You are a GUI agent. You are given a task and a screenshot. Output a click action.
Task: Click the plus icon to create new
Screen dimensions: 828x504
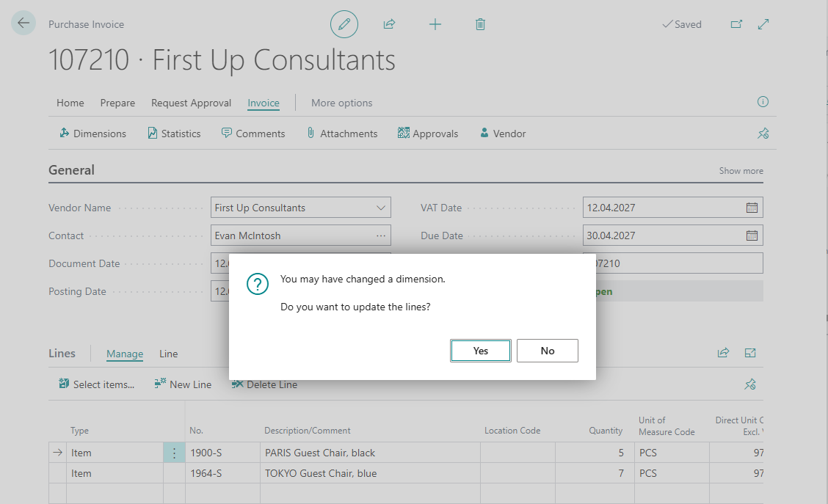[435, 24]
